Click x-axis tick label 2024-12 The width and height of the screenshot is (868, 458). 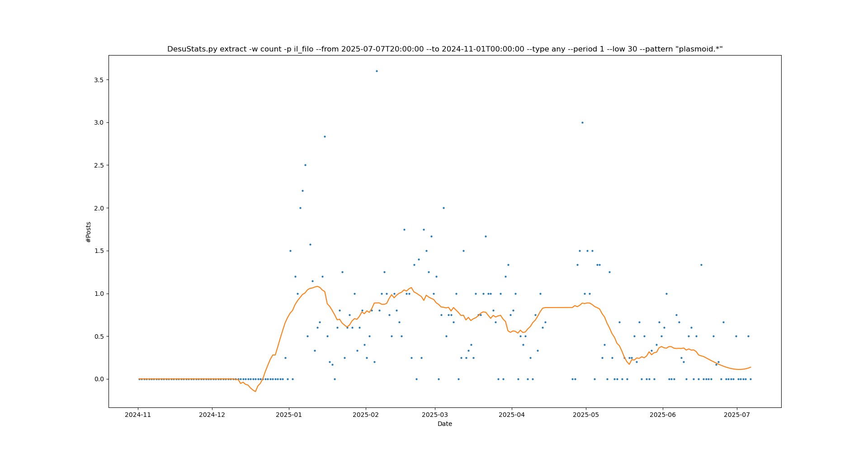pos(212,415)
